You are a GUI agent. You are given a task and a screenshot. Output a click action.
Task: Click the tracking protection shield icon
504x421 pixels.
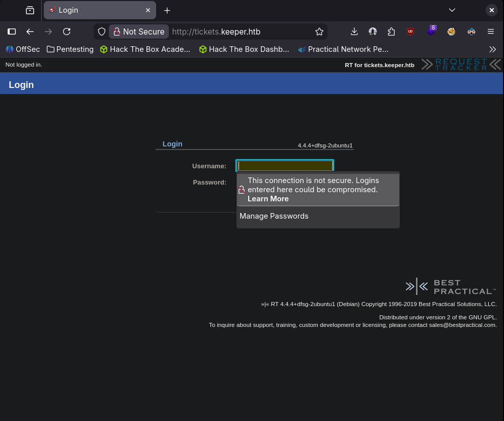coord(102,32)
